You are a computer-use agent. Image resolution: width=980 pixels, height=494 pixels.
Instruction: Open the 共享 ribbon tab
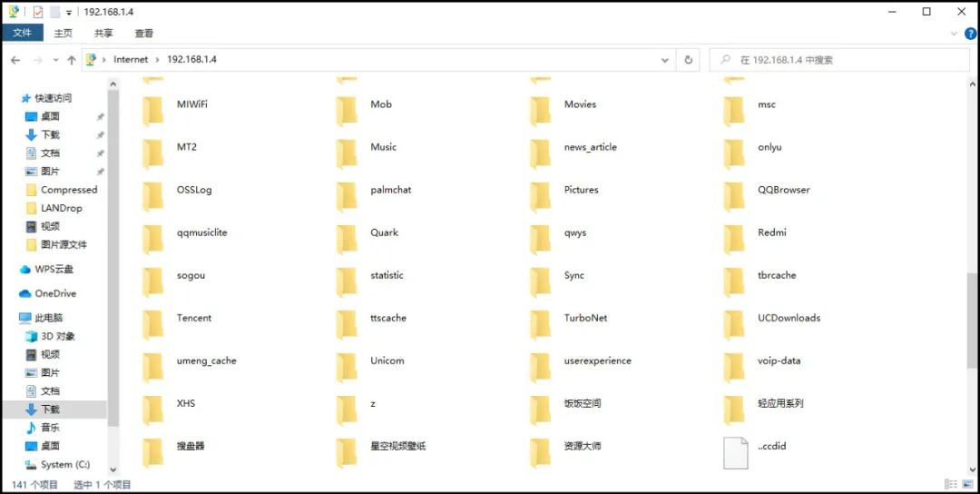(103, 33)
